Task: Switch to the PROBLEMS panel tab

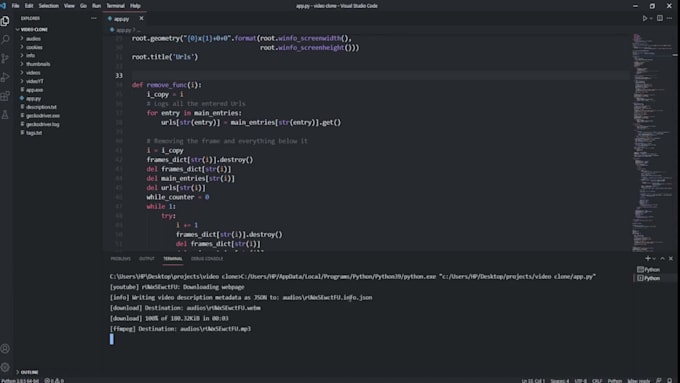Action: click(121, 259)
